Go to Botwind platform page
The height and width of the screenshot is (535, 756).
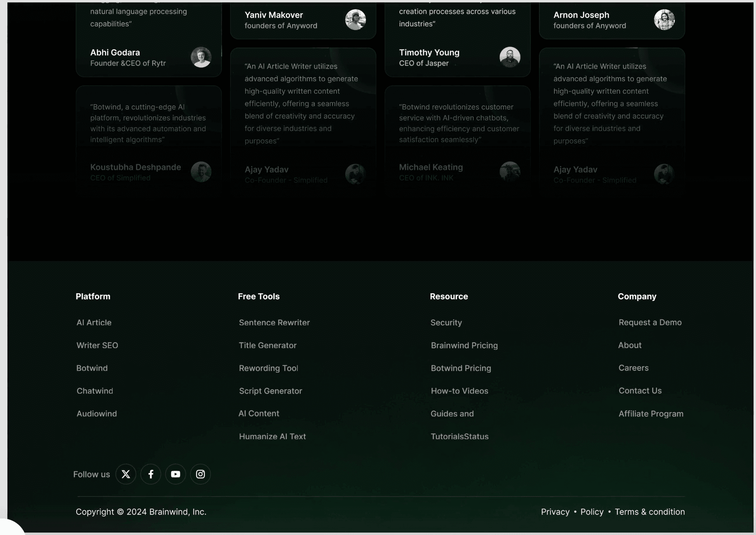pos(92,368)
